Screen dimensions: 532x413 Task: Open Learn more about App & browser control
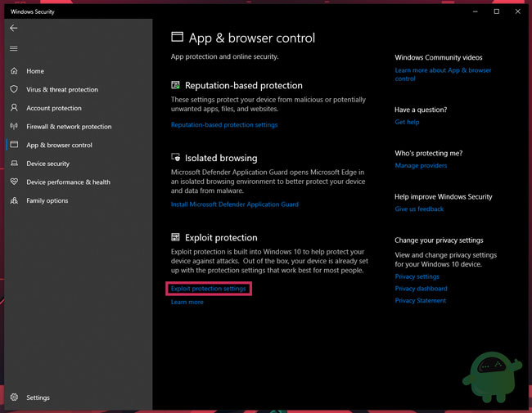point(443,74)
